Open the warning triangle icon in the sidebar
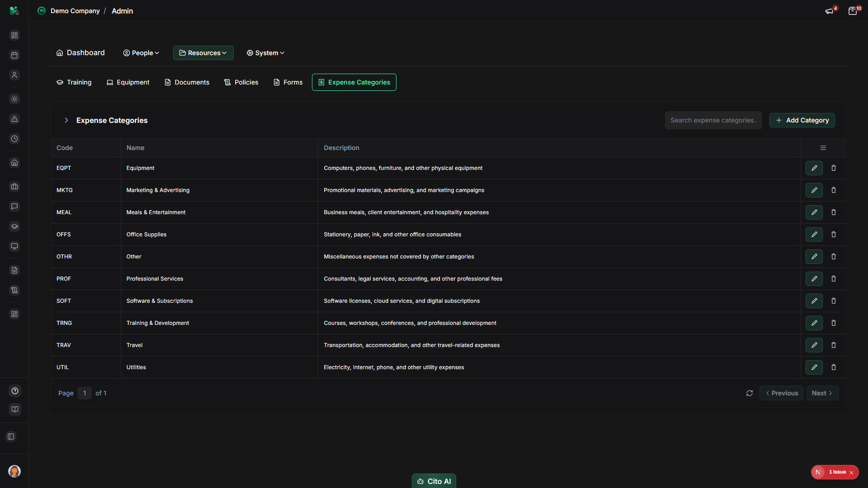The height and width of the screenshot is (488, 868). pos(14,119)
